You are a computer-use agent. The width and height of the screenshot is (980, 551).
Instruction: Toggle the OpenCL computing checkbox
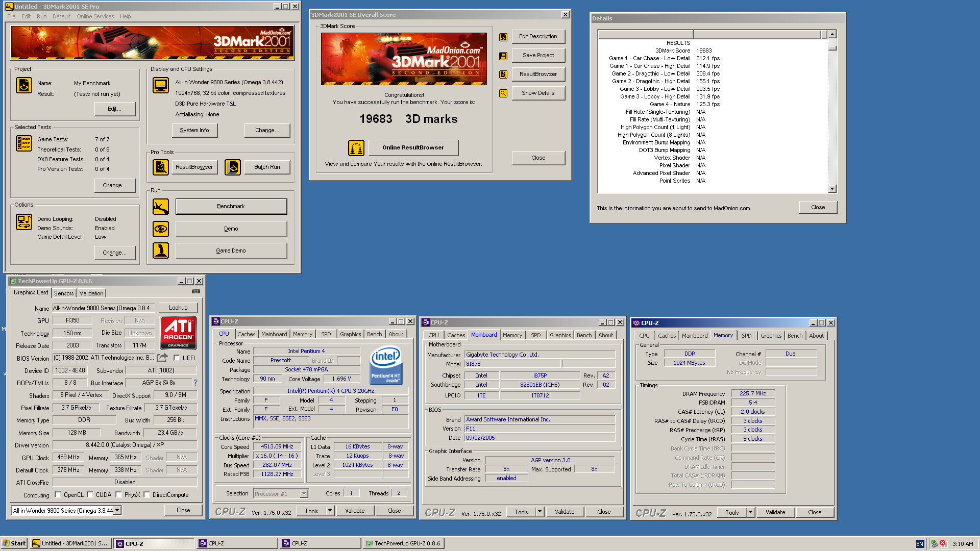tap(58, 495)
